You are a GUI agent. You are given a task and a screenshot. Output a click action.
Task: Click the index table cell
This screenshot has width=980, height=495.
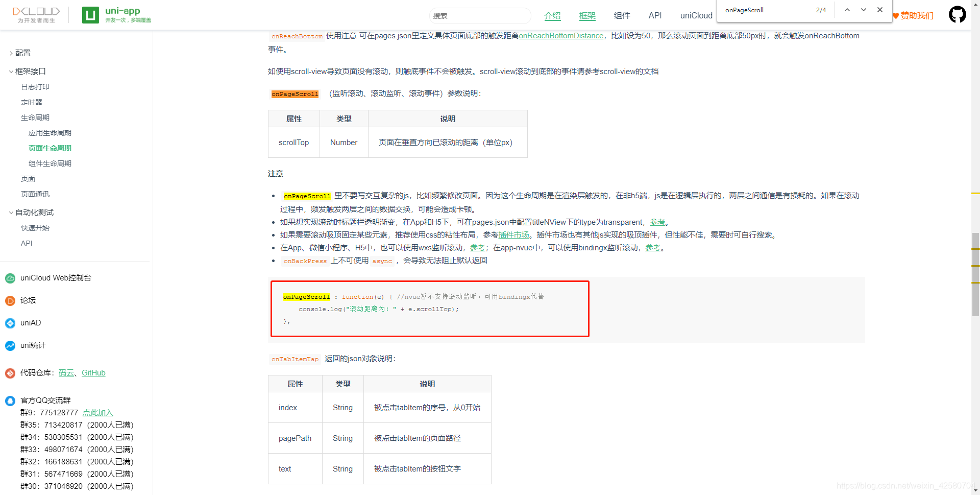coord(295,408)
